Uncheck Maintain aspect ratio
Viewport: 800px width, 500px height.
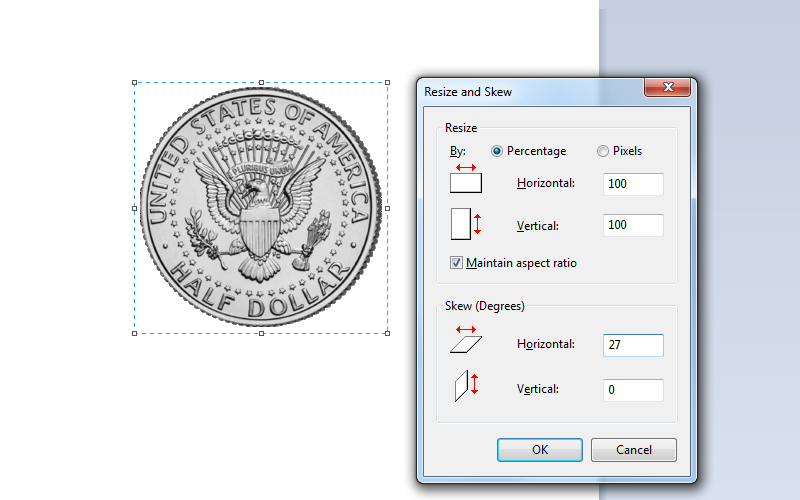[x=457, y=263]
